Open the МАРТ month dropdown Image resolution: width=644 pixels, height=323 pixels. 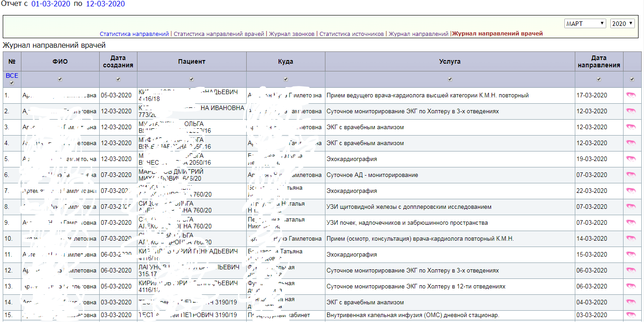[x=585, y=24]
